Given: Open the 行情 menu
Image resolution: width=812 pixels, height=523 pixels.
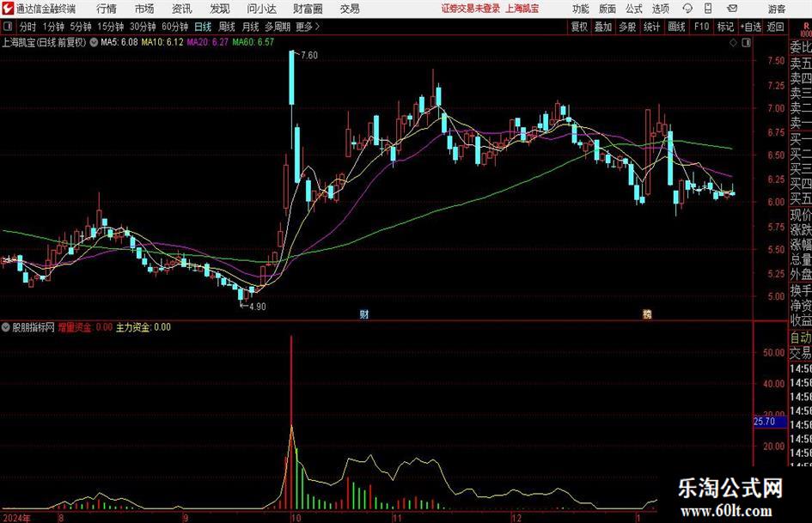Looking at the screenshot, I should coord(107,9).
